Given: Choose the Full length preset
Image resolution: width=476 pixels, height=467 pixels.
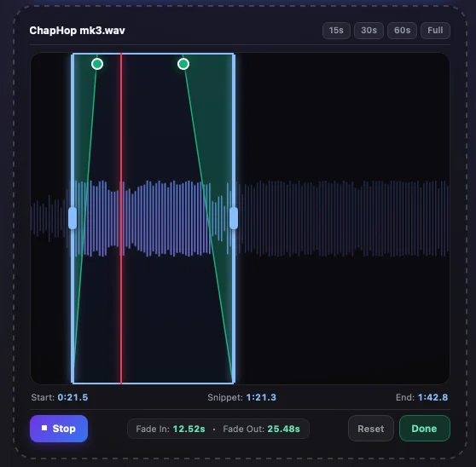Looking at the screenshot, I should click(435, 31).
